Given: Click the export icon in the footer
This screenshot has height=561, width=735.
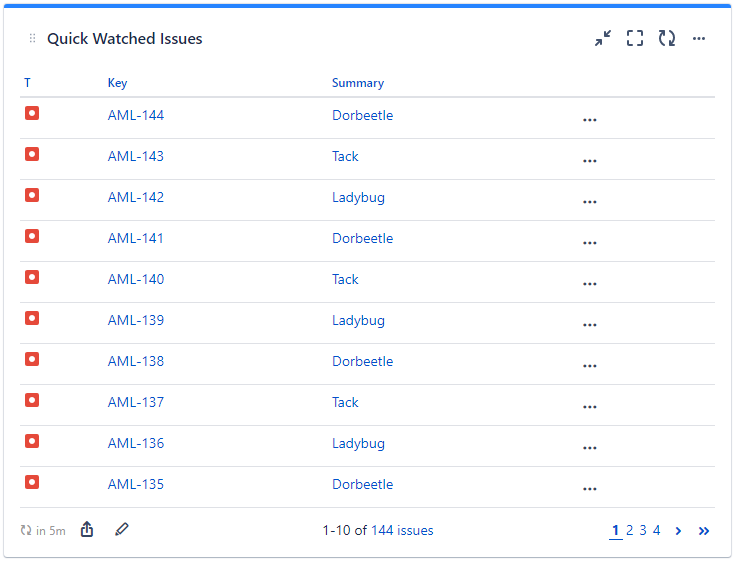Looking at the screenshot, I should 87,530.
